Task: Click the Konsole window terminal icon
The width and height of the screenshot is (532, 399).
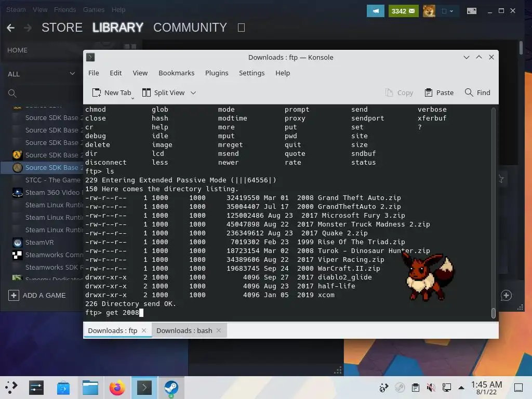Action: coord(90,57)
